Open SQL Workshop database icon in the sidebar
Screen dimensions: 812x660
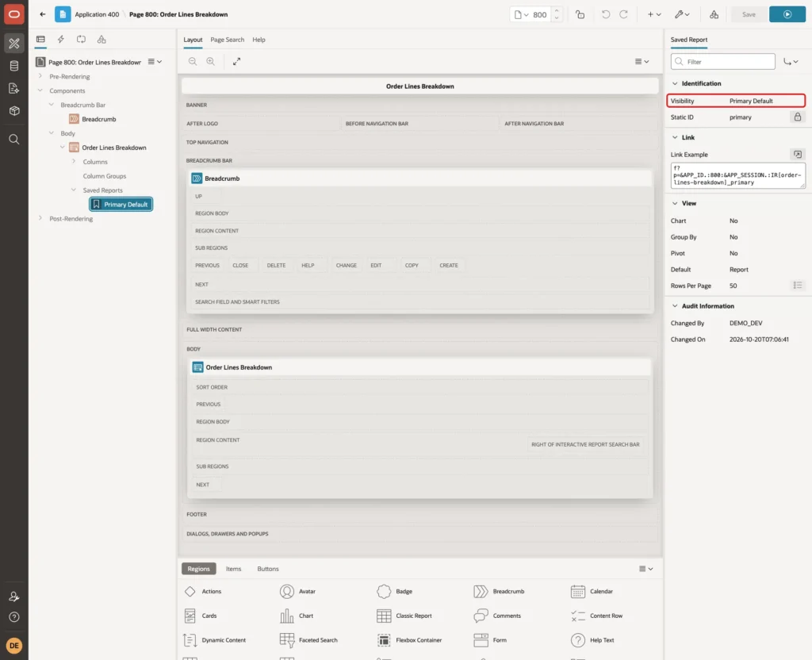(14, 66)
